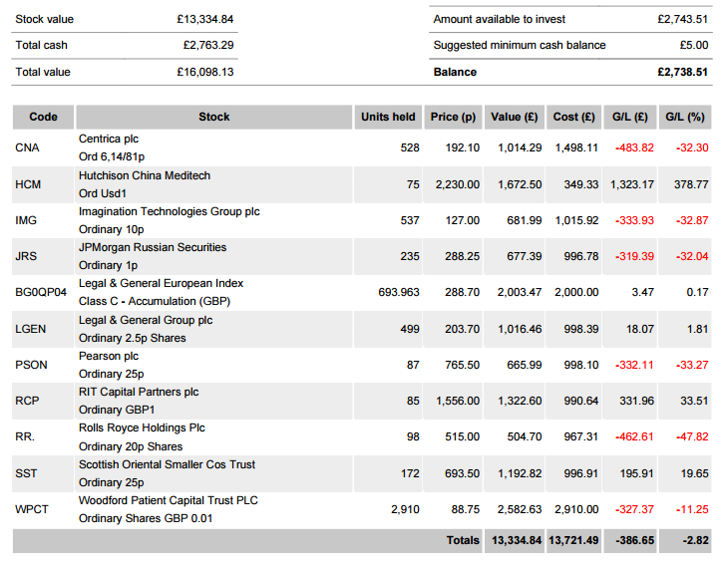Viewport: 728px width, 567px height.
Task: Click Rolls Royce loss percentage -47.82
Action: (692, 436)
